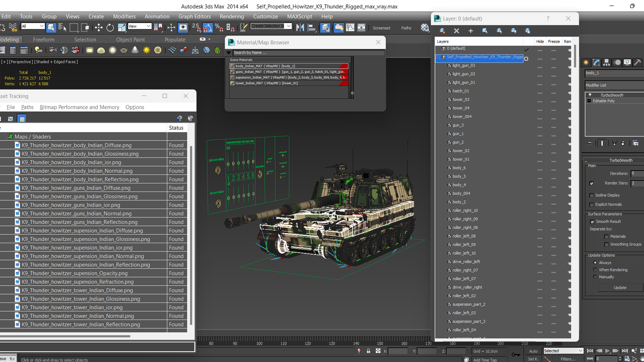644x362 pixels.
Task: Expand the Editable Poly modifier
Action: click(x=589, y=101)
